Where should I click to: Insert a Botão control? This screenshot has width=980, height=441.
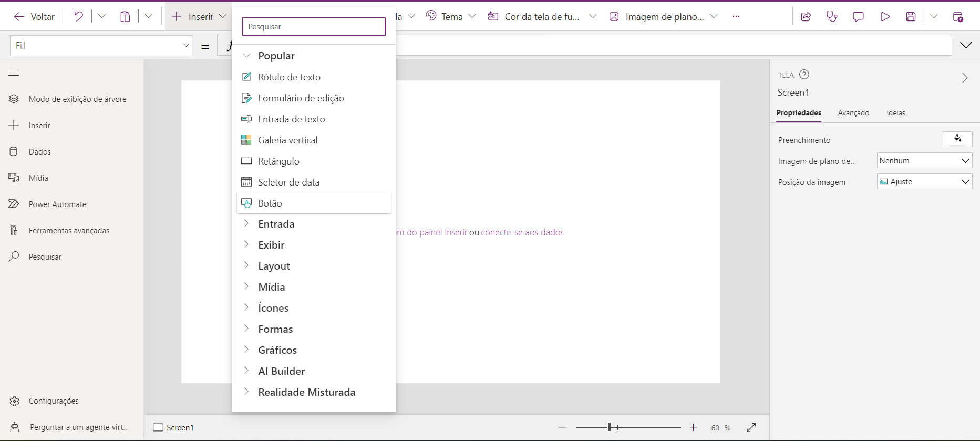coord(314,203)
